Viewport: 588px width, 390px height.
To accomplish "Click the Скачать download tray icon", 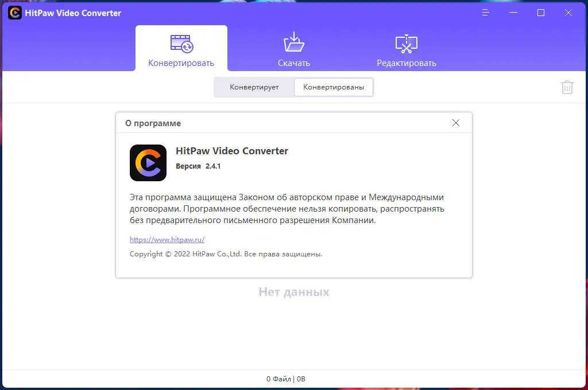I will [x=293, y=42].
